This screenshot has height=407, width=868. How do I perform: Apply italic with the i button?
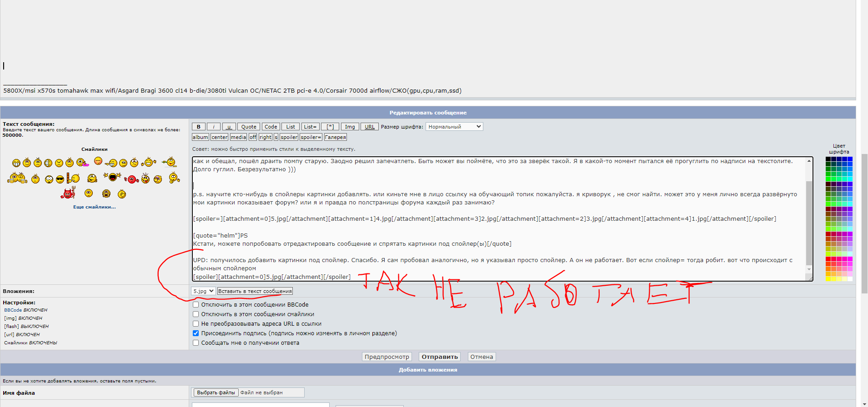click(x=214, y=127)
